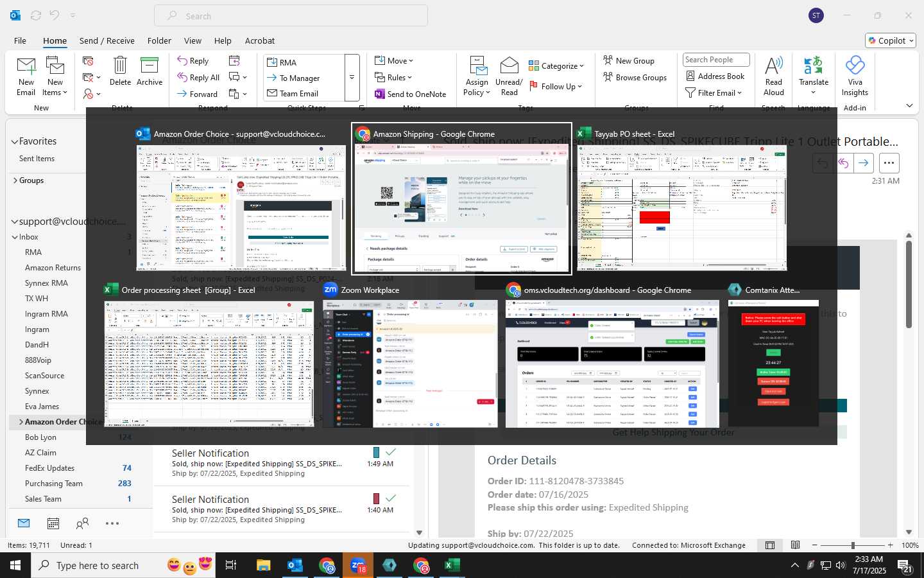This screenshot has width=924, height=578.
Task: Click the Reply button
Action: click(x=193, y=60)
